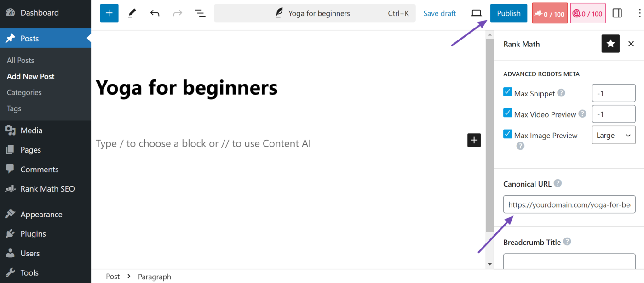Toggle the Settings sidebar panel icon

(617, 13)
